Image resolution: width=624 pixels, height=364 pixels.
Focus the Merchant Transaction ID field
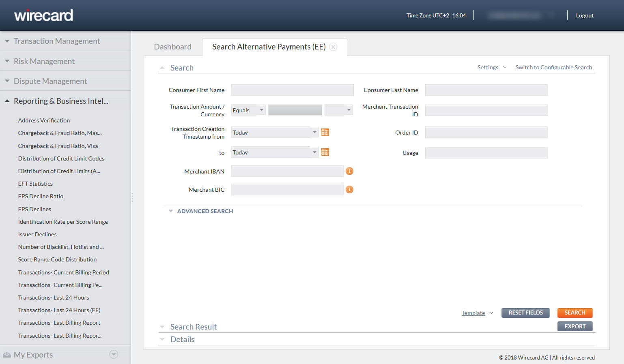[x=486, y=110]
